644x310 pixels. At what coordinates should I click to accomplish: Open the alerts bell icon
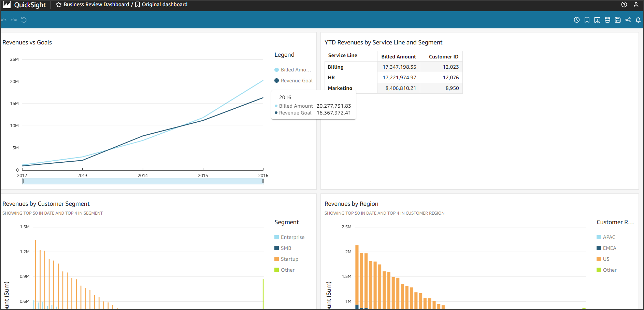point(638,20)
